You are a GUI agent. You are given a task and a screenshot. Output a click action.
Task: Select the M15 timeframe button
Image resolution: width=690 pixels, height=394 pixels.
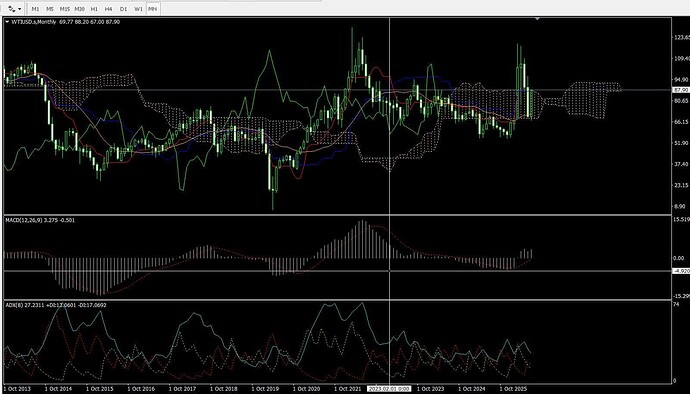(65, 9)
